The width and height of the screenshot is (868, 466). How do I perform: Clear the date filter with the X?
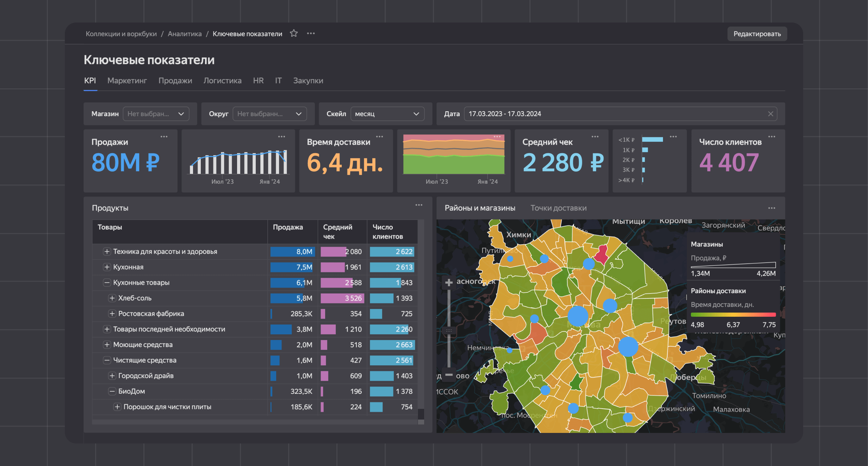pyautogui.click(x=770, y=114)
